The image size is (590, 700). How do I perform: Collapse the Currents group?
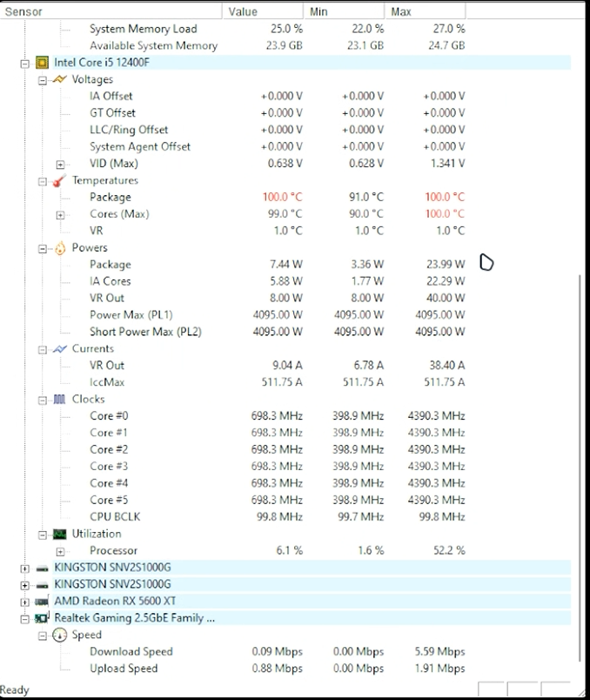43,350
